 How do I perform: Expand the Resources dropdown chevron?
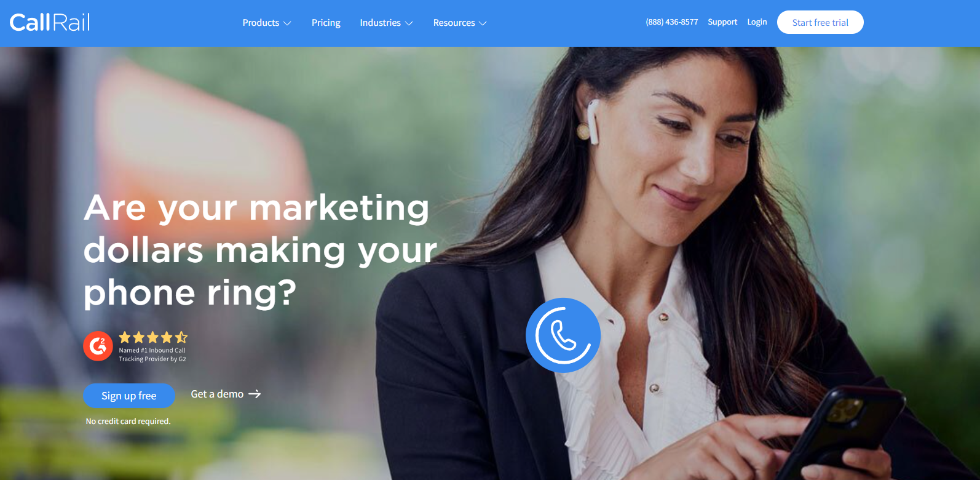click(x=483, y=23)
